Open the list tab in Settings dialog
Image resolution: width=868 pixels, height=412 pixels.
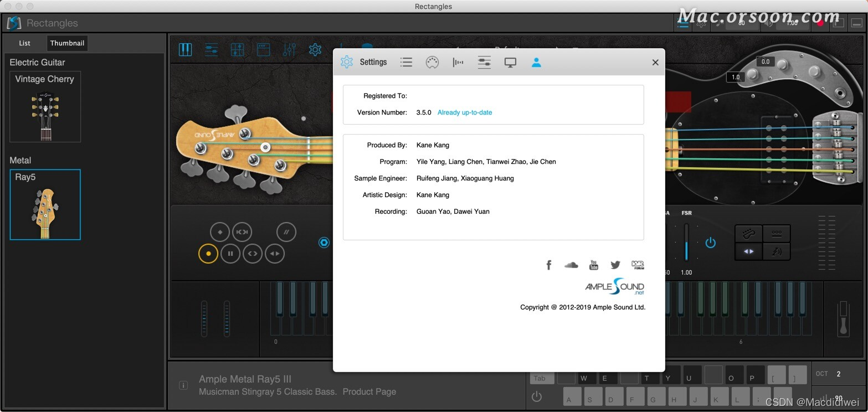click(406, 62)
